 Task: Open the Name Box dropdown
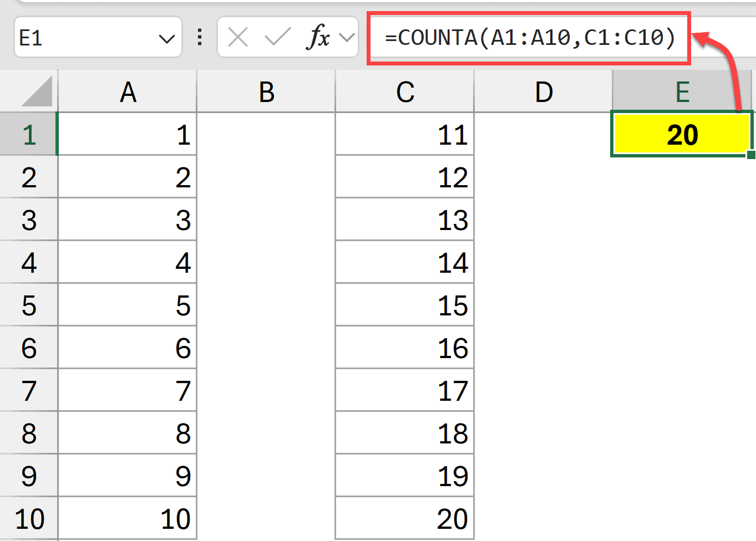[168, 37]
